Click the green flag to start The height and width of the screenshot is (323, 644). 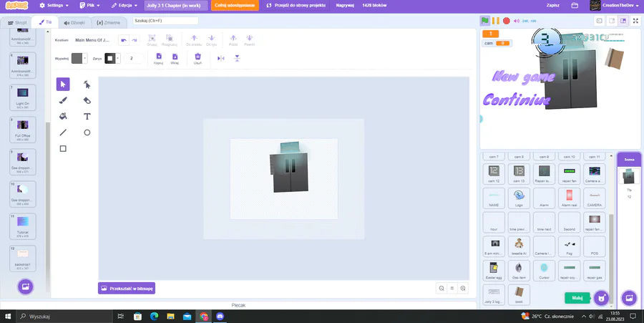pyautogui.click(x=485, y=21)
